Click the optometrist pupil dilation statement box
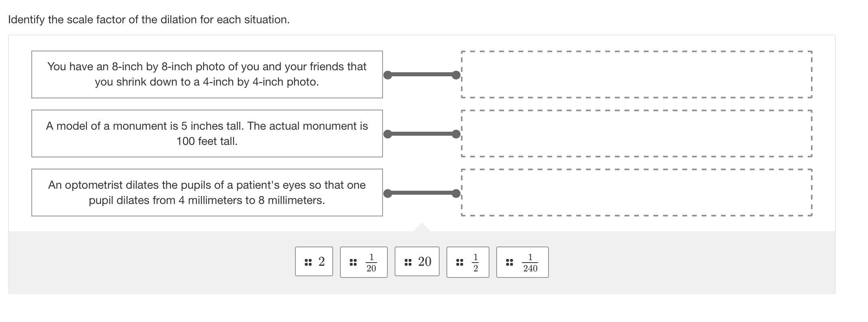 click(207, 192)
